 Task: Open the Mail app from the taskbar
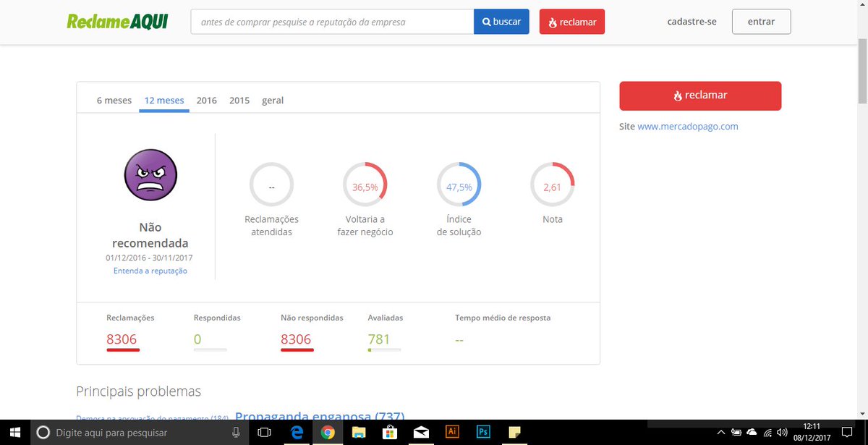(421, 433)
